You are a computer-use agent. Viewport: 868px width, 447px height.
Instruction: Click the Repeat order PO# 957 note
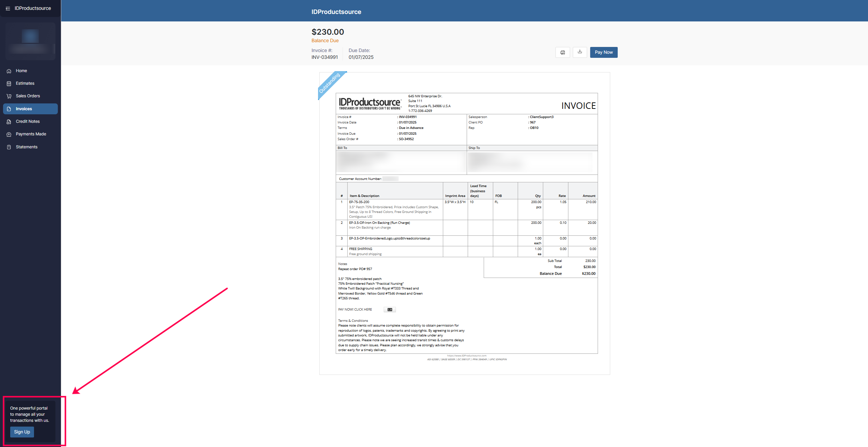355,269
